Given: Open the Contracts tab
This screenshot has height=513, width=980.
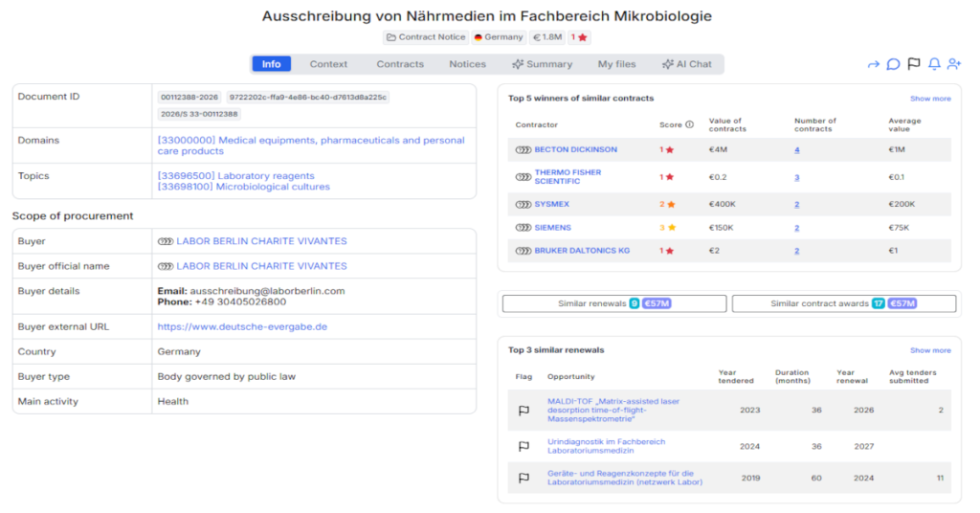Looking at the screenshot, I should [400, 64].
